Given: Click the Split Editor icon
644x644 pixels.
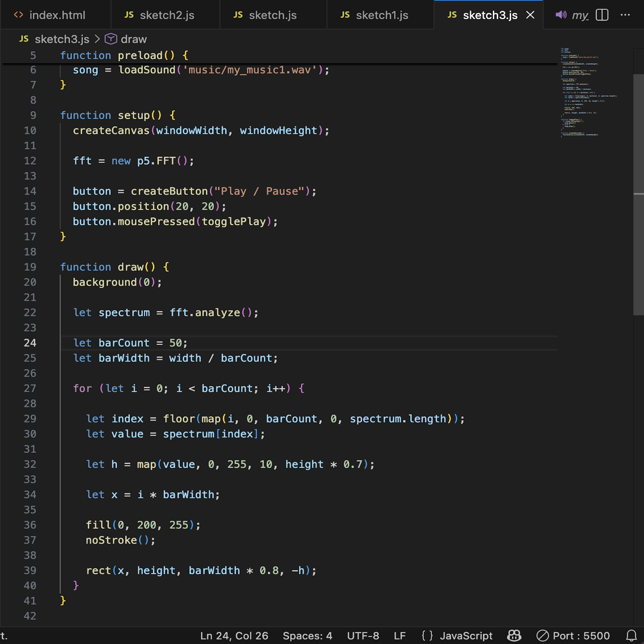Looking at the screenshot, I should [x=602, y=15].
